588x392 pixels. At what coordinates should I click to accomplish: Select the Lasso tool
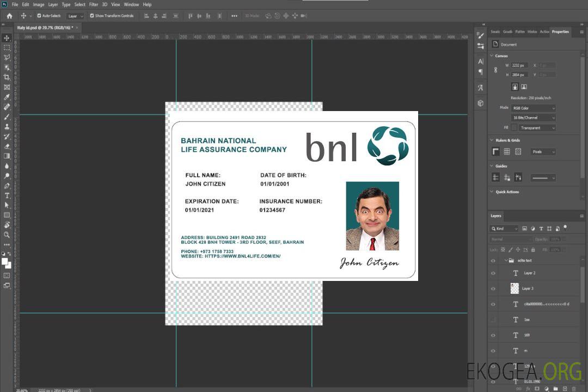(x=7, y=57)
